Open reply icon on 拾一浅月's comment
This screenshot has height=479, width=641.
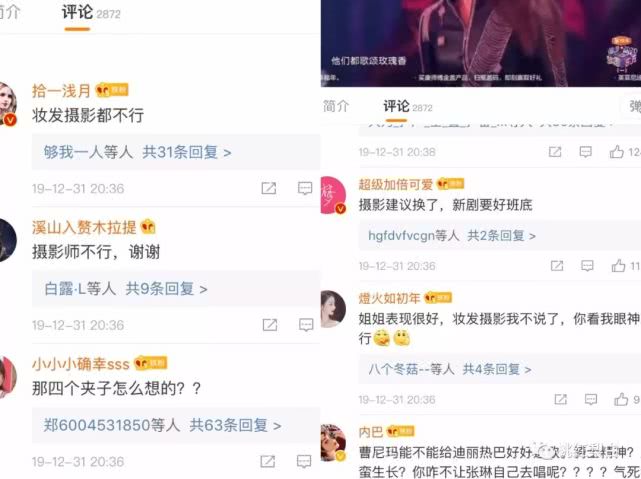(x=305, y=188)
